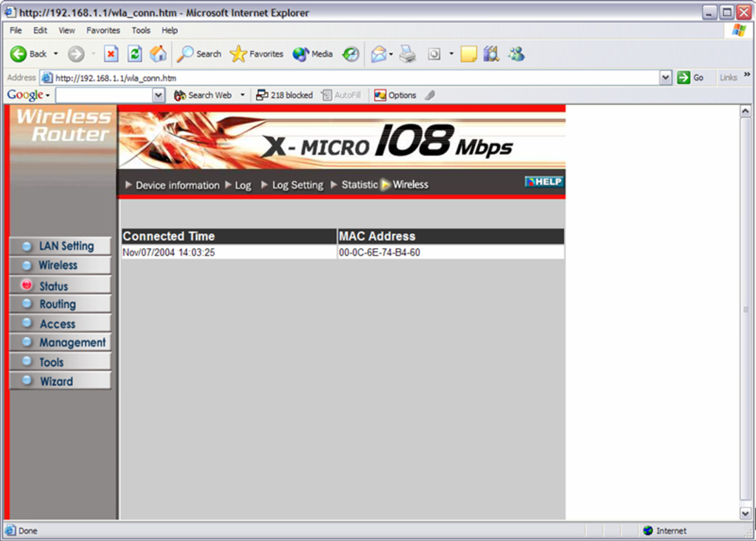Open the address bar dropdown list
Image resolution: width=756 pixels, height=541 pixels.
pos(666,77)
